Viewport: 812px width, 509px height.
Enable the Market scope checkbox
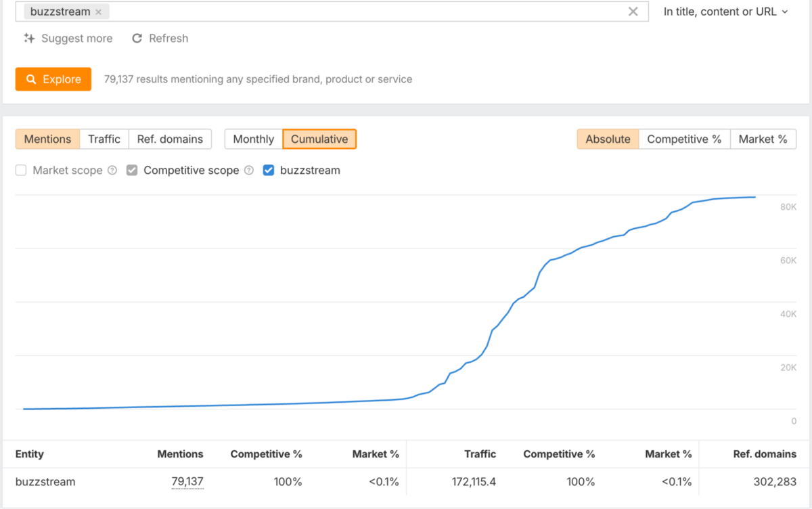pyautogui.click(x=22, y=171)
